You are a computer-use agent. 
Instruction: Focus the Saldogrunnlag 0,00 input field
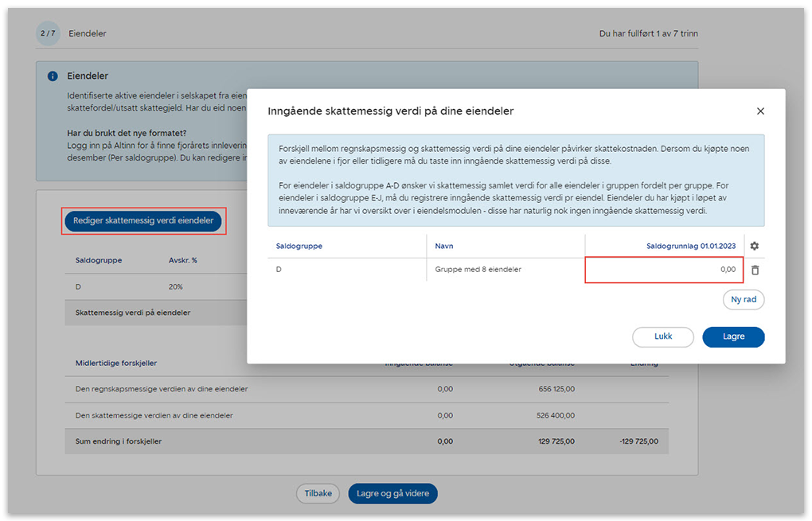[x=664, y=270]
